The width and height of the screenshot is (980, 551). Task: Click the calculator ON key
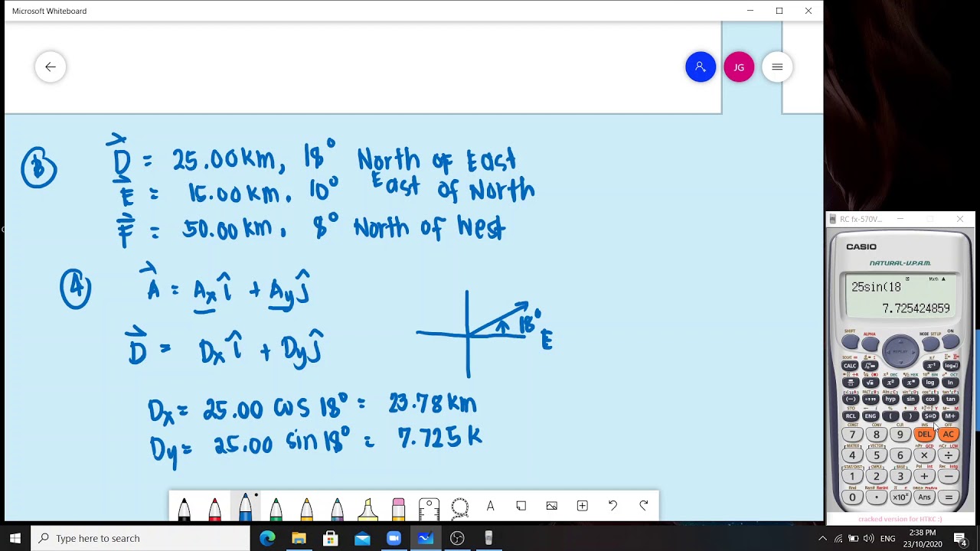[x=950, y=342]
